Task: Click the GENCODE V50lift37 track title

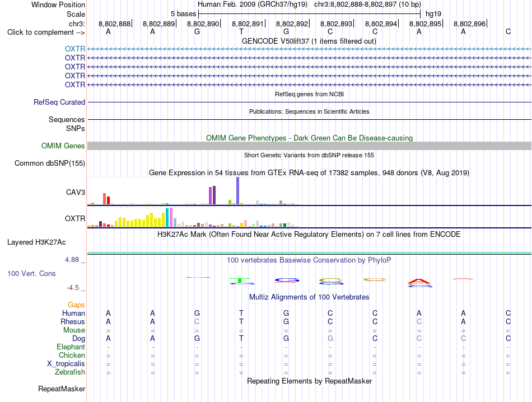Action: click(309, 41)
